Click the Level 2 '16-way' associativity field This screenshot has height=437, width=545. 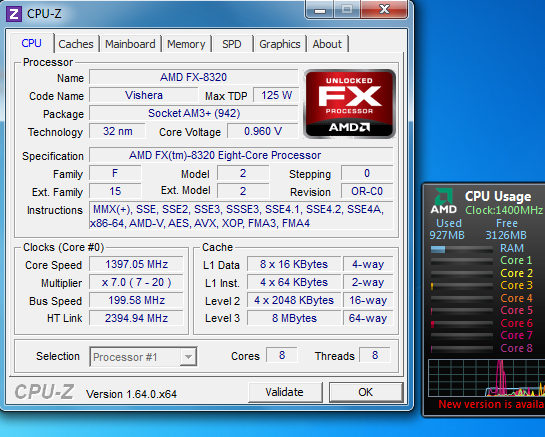click(x=368, y=300)
